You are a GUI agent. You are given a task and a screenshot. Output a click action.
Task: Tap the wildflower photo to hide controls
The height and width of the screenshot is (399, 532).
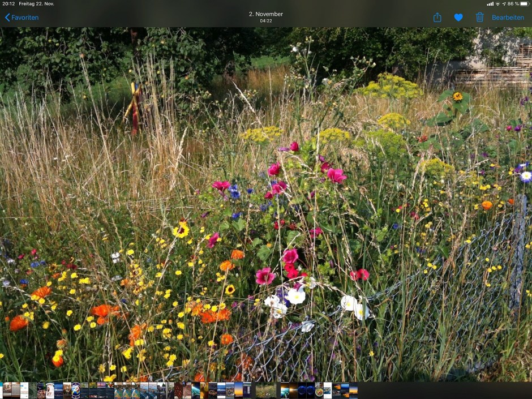[x=266, y=204]
